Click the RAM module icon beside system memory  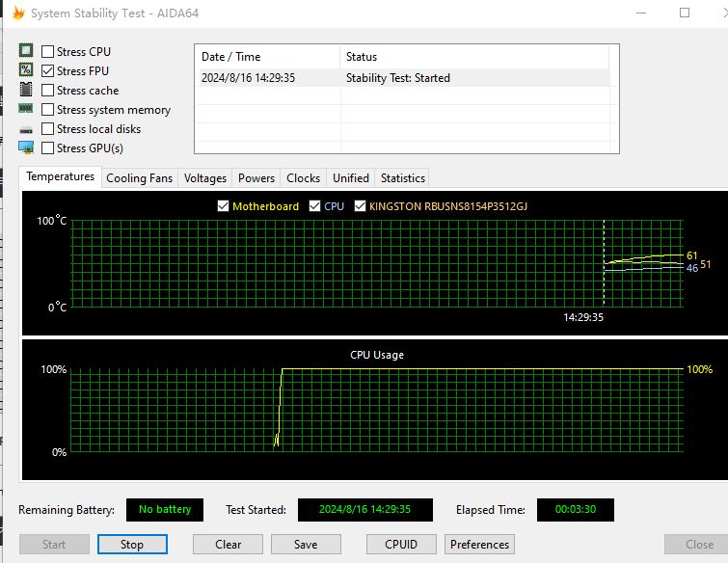point(26,109)
